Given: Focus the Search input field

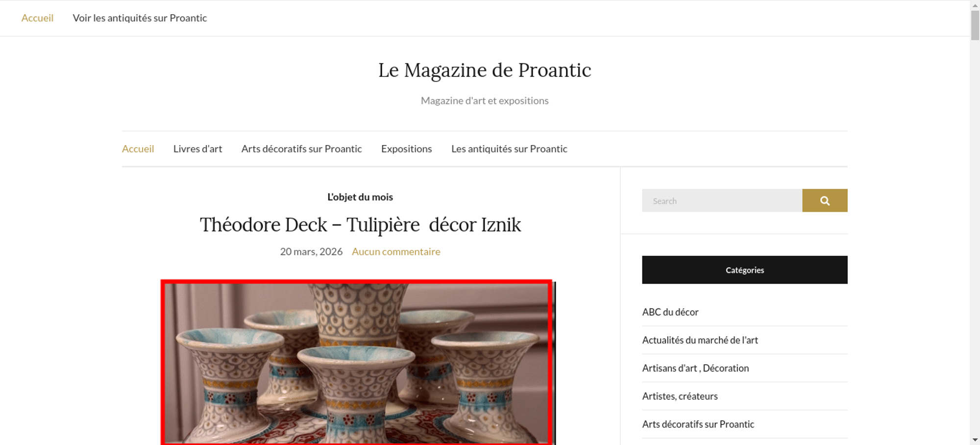Looking at the screenshot, I should click(x=722, y=200).
